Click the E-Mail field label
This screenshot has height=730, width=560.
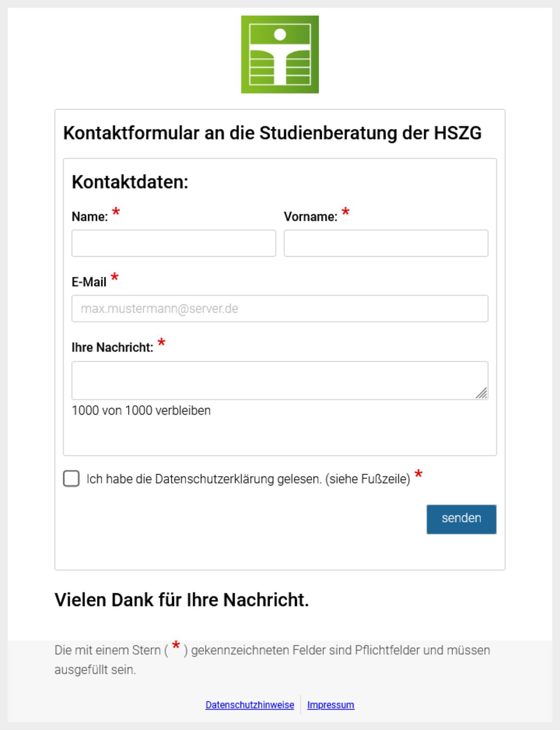pos(89,282)
